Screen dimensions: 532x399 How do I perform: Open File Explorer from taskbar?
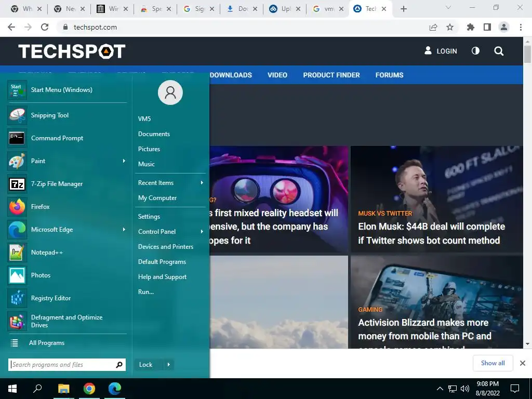coord(63,389)
